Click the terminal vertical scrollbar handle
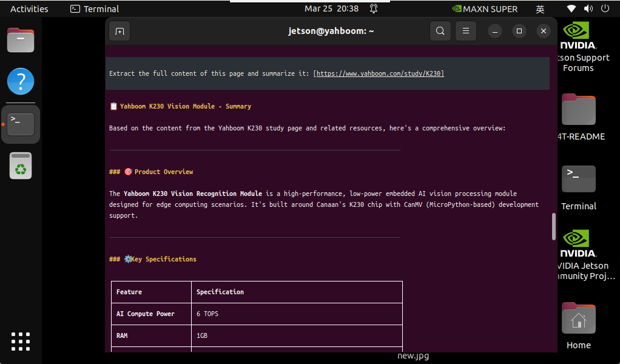Image resolution: width=620 pixels, height=364 pixels. coord(553,226)
